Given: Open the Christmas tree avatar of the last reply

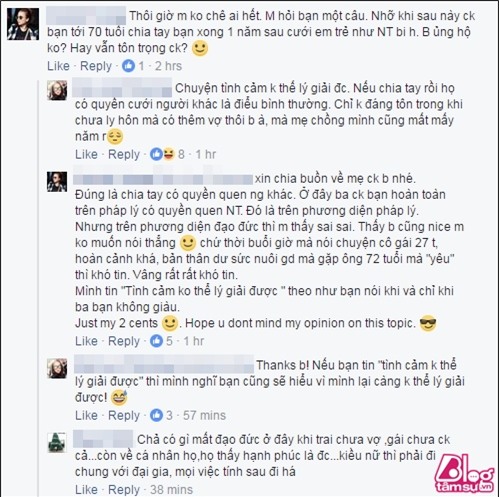Looking at the screenshot, I should pyautogui.click(x=57, y=443).
